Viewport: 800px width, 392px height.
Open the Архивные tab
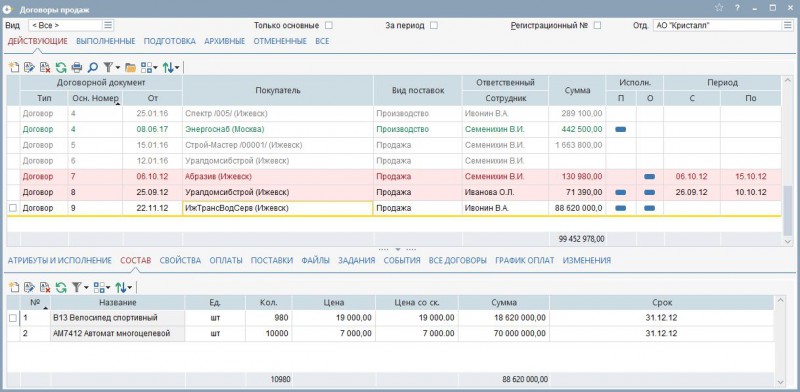pyautogui.click(x=224, y=41)
